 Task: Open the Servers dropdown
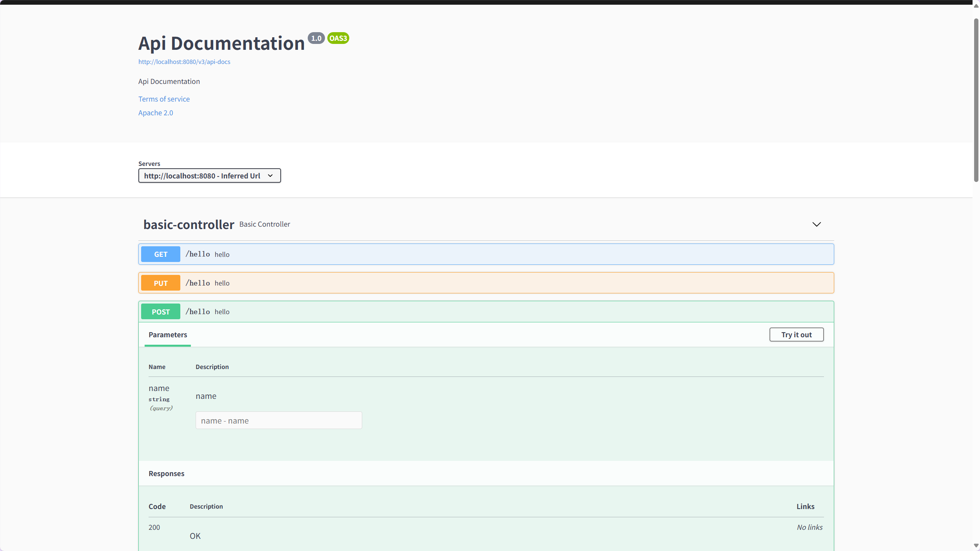[209, 176]
